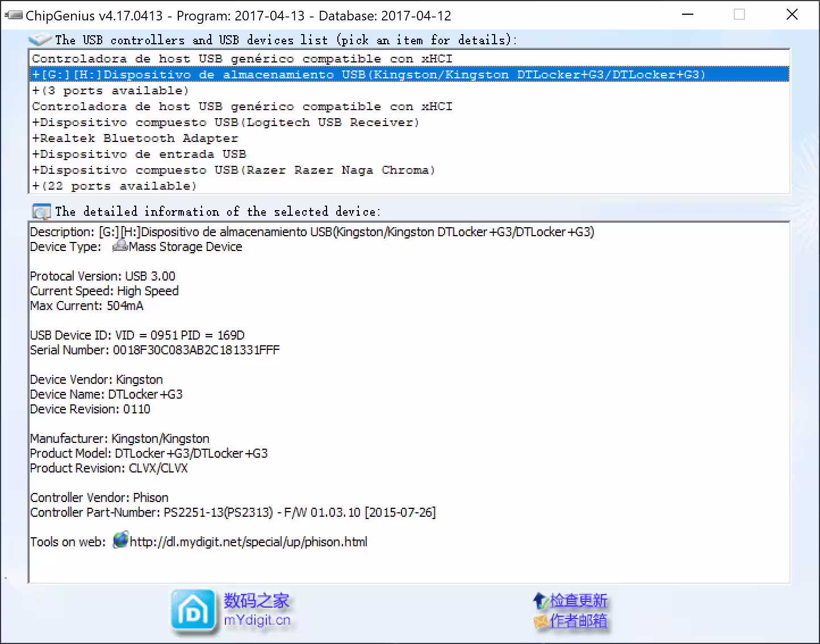The image size is (820, 644).
Task: Open the 检查更新 check update link
Action: 578,601
